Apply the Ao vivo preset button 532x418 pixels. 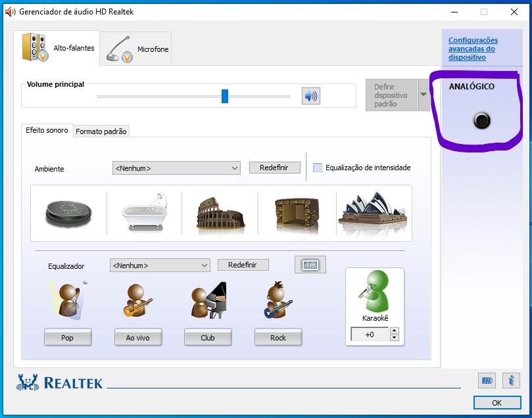click(x=138, y=337)
